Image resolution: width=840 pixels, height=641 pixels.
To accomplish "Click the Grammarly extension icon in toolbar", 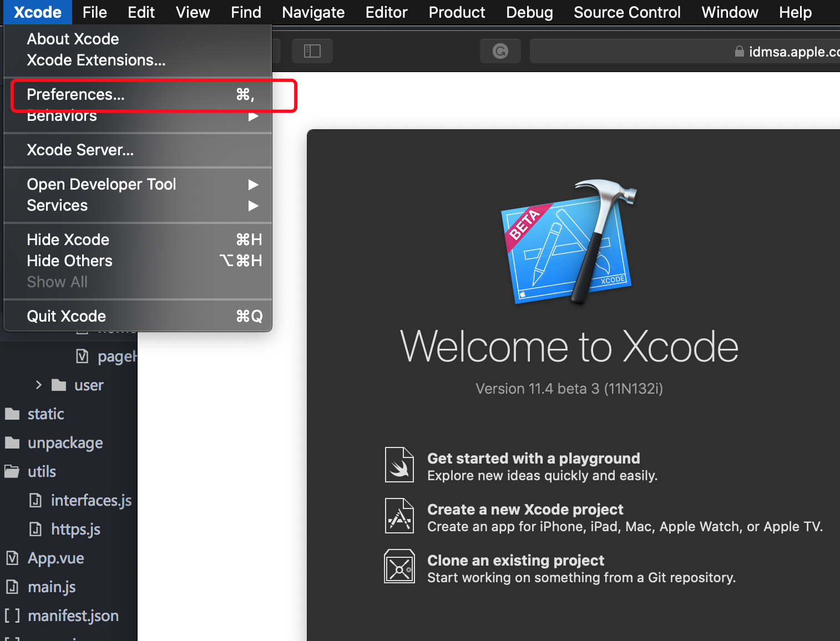I will click(x=500, y=51).
